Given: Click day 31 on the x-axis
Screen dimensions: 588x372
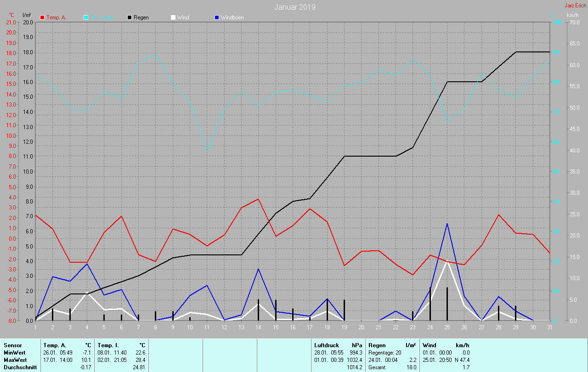Looking at the screenshot, I should [x=550, y=327].
